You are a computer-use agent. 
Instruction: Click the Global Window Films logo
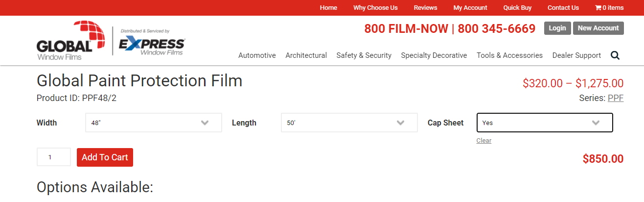[x=70, y=41]
